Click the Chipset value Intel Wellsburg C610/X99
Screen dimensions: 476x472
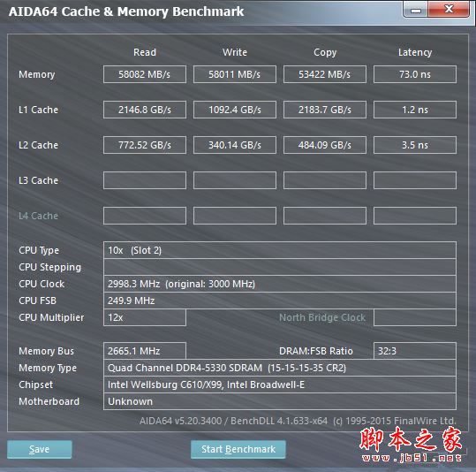(280, 384)
